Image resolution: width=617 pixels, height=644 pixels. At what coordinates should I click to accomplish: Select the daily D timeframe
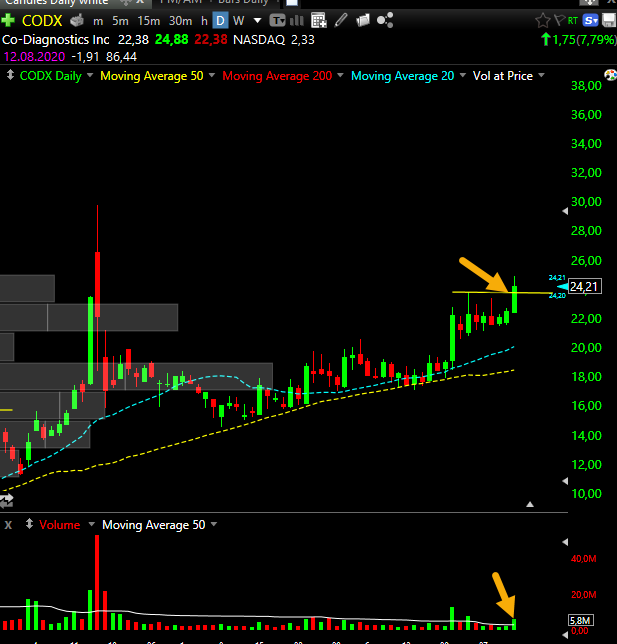click(x=221, y=20)
